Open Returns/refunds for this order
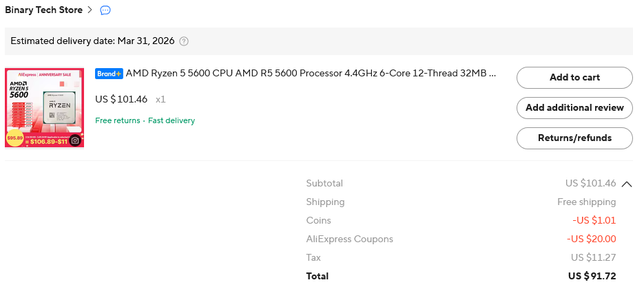This screenshot has height=300, width=644. tap(574, 138)
